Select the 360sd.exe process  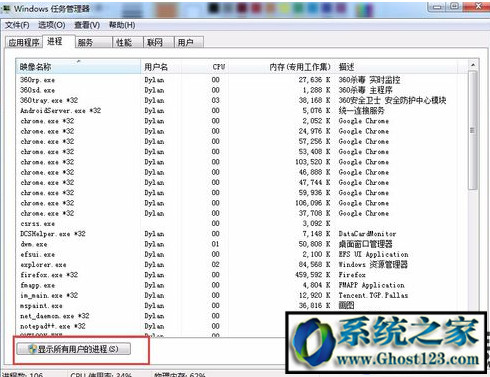point(242,90)
